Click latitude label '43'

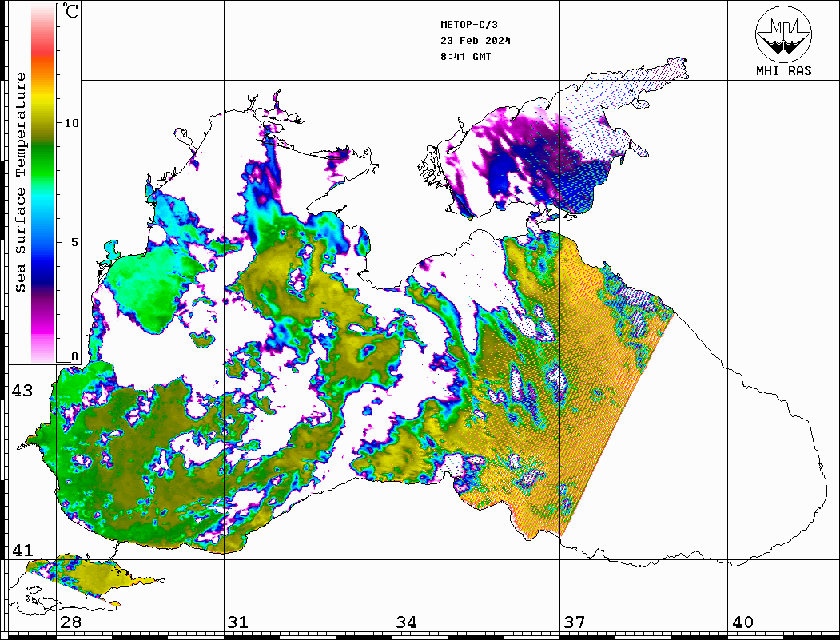[x=22, y=391]
